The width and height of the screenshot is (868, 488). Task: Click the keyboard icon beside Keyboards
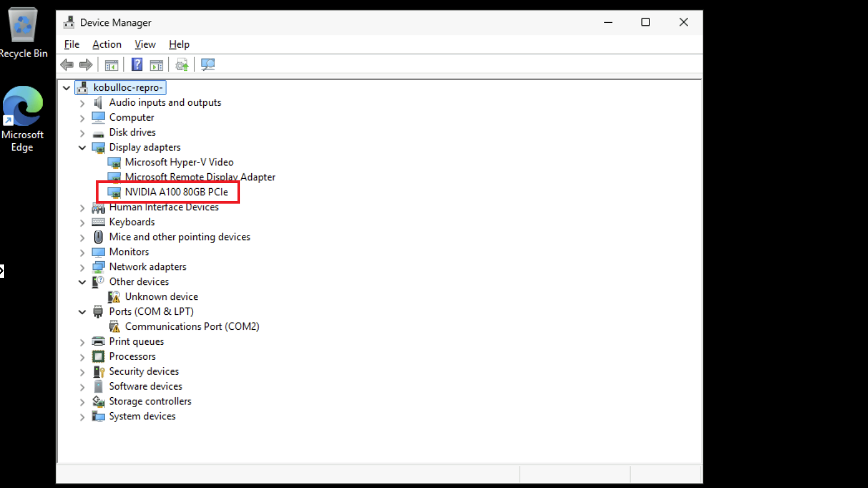(x=98, y=222)
